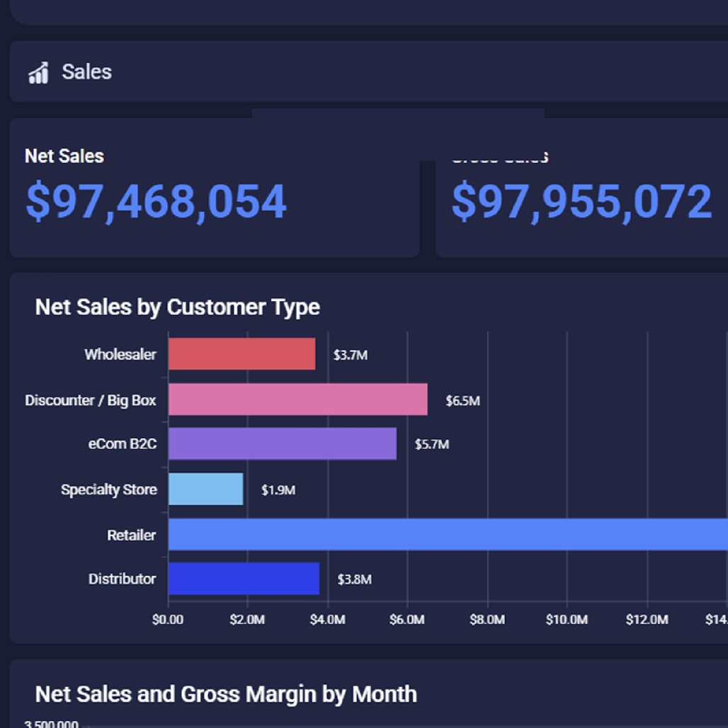Click Net Sales and Gross Margin by Month title
728x728 pixels.
point(226,694)
